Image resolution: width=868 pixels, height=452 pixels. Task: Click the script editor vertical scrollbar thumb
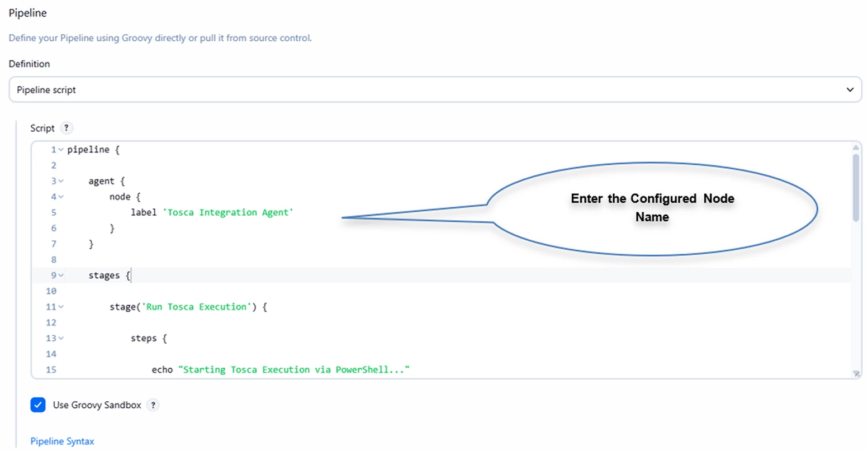pos(856,188)
